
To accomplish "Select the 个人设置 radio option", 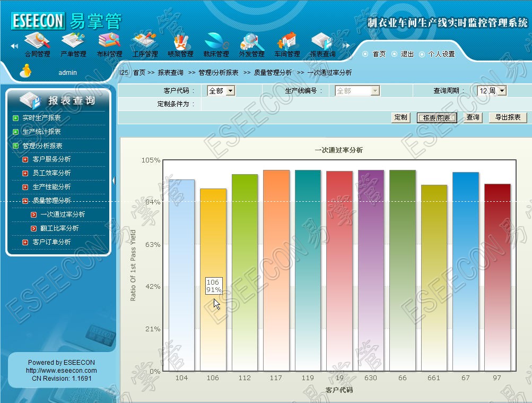I will tap(422, 54).
